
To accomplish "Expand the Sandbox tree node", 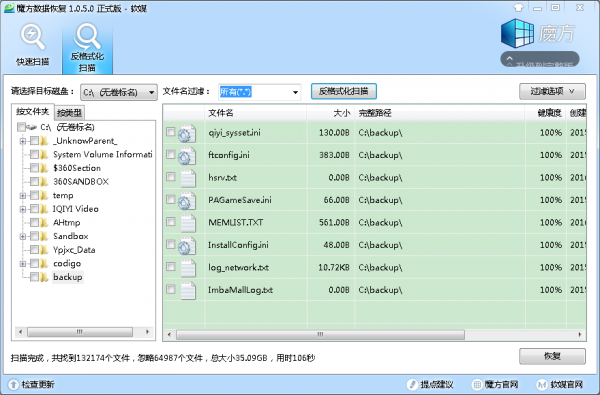I will click(23, 237).
